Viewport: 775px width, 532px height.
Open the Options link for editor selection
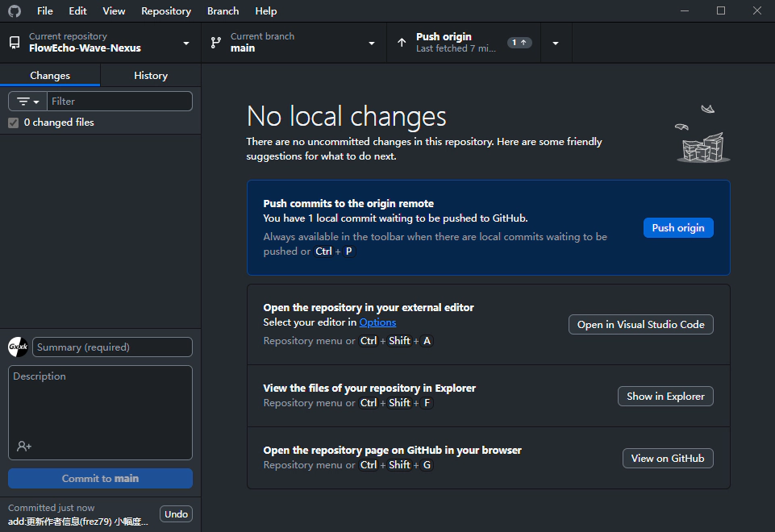coord(377,322)
